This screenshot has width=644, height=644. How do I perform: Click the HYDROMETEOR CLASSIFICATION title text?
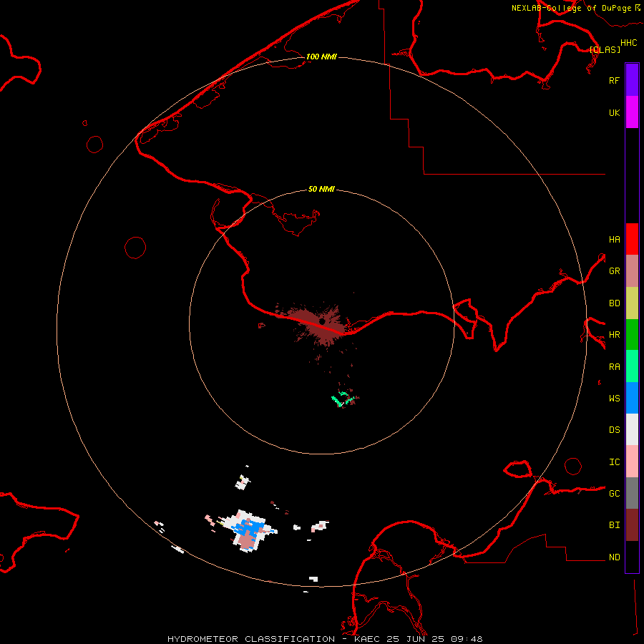point(251,639)
